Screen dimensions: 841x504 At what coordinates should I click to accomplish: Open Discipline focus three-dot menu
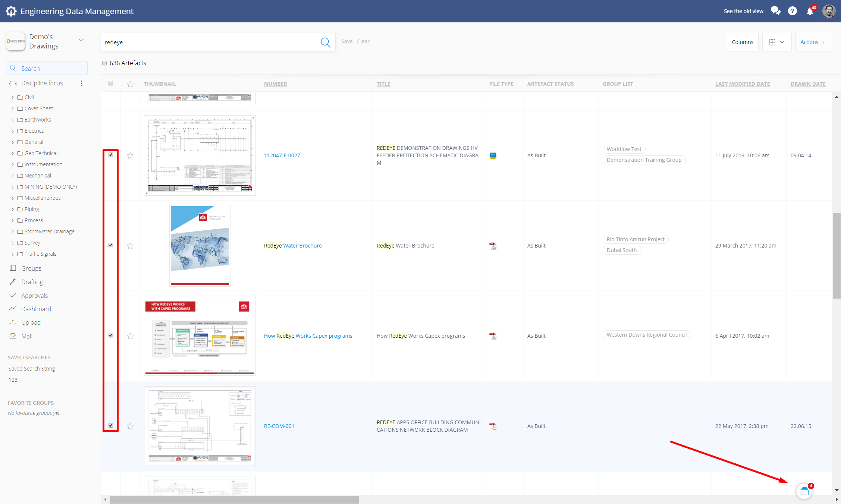[x=82, y=83]
